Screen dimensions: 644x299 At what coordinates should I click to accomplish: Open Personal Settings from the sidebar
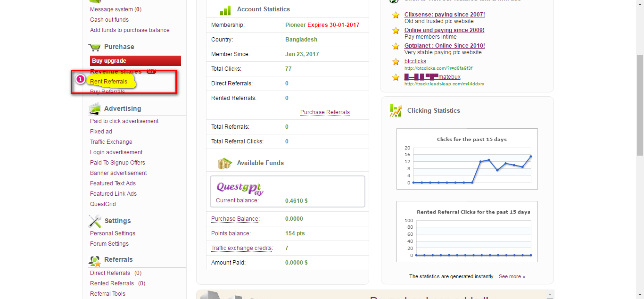pyautogui.click(x=113, y=233)
